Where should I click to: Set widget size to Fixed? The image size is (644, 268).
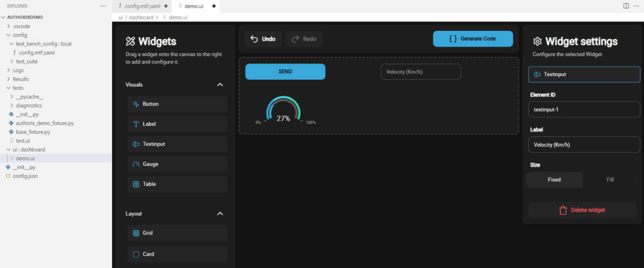[x=554, y=180]
